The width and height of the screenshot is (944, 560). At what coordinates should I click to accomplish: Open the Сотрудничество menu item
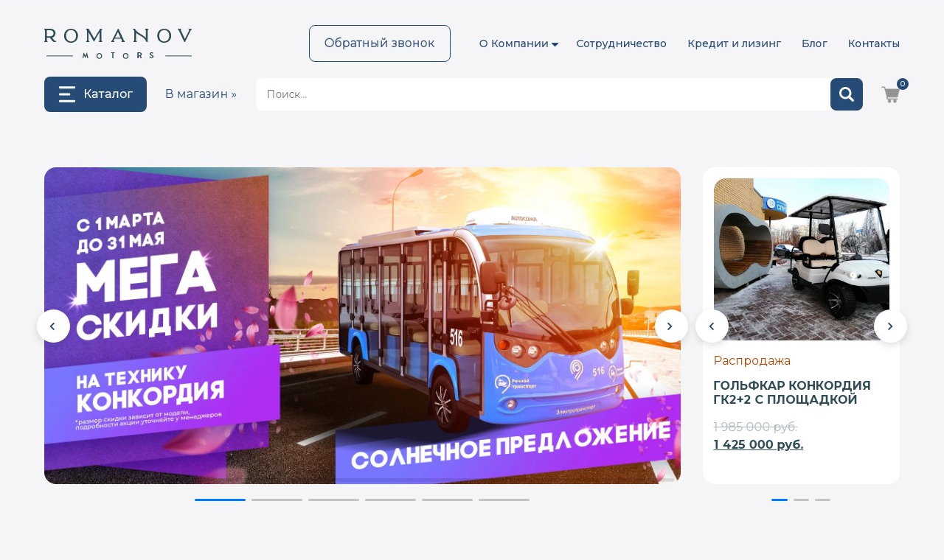pyautogui.click(x=622, y=43)
